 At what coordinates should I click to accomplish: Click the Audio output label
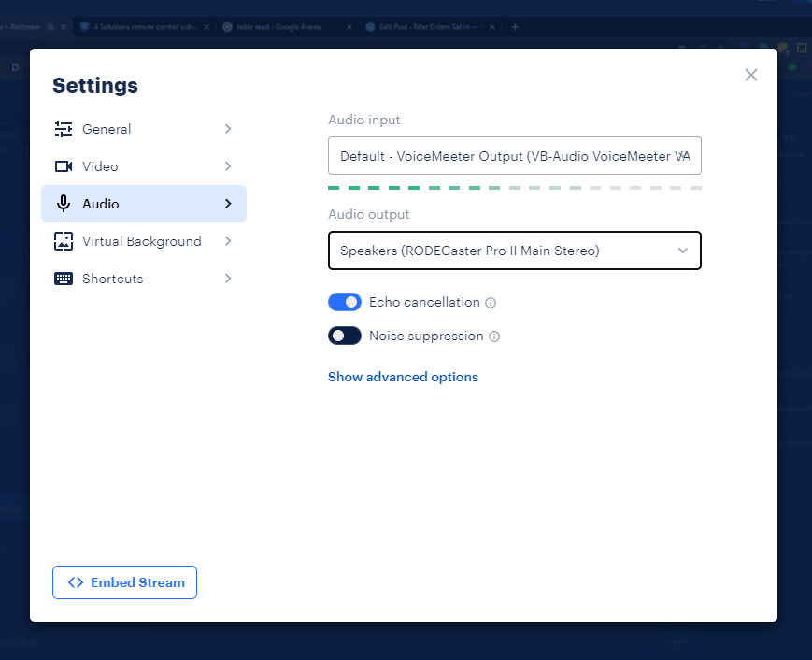(369, 214)
